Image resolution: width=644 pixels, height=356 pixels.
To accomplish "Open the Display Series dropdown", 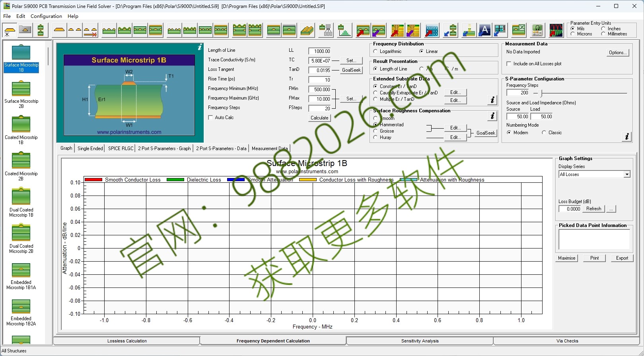I will [627, 174].
